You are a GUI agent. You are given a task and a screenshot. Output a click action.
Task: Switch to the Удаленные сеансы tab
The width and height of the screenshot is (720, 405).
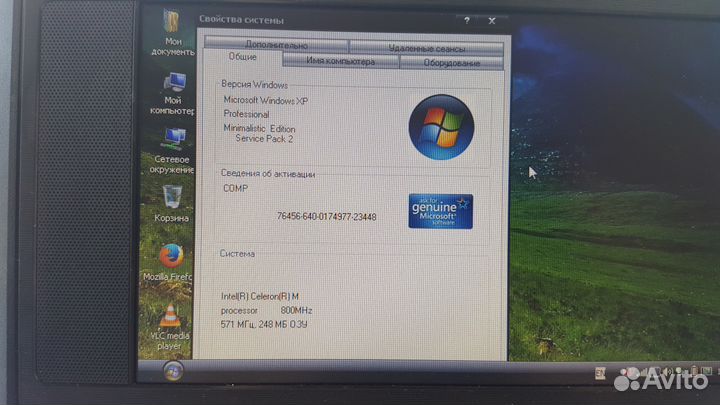point(427,48)
